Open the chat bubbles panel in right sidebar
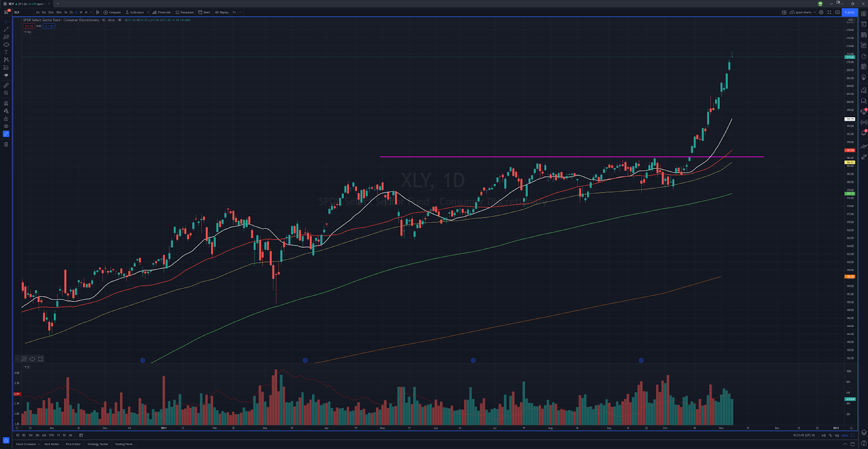This screenshot has height=449, width=868. point(864,91)
